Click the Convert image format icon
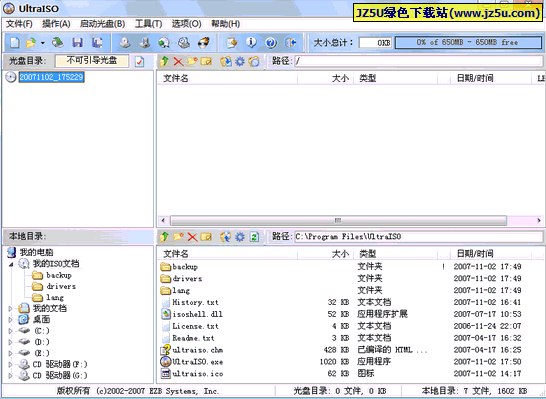The height and width of the screenshot is (399, 546). click(x=164, y=42)
